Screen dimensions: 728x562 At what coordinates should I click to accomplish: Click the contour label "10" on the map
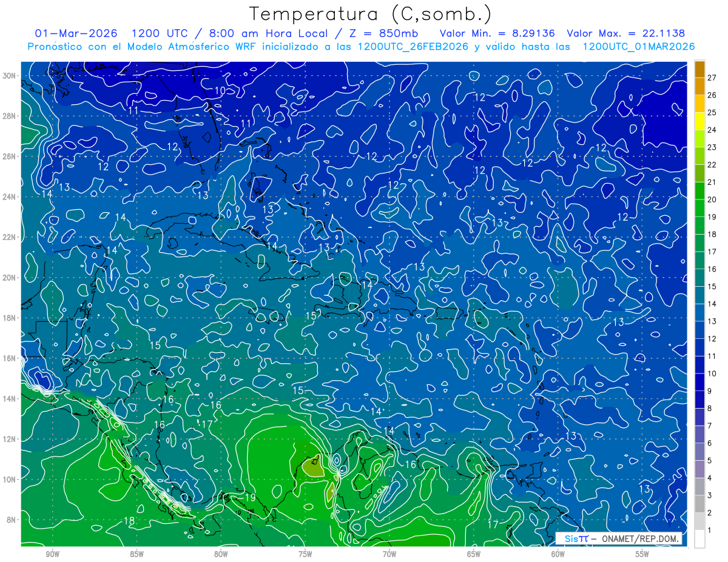(220, 90)
